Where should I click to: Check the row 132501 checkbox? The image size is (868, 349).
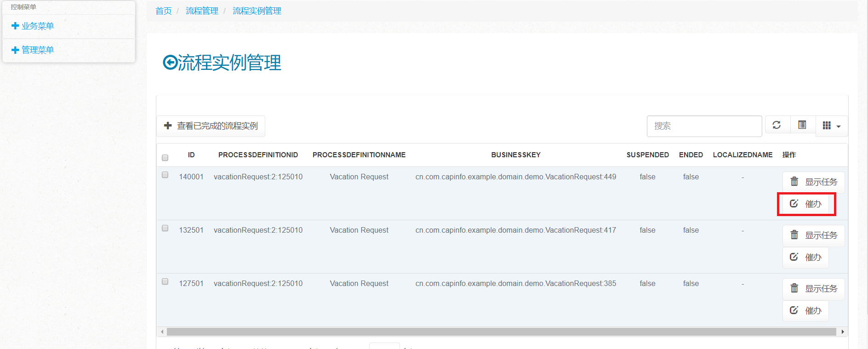[165, 228]
